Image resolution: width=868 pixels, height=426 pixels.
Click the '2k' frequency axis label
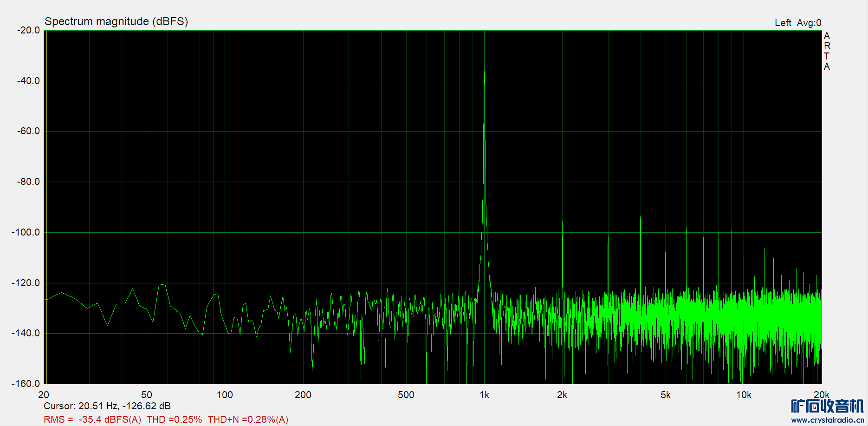pos(562,395)
